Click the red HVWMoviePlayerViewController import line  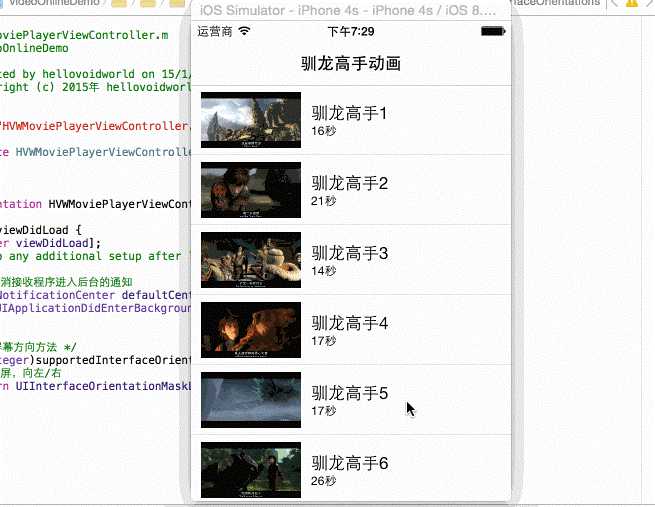[95, 126]
